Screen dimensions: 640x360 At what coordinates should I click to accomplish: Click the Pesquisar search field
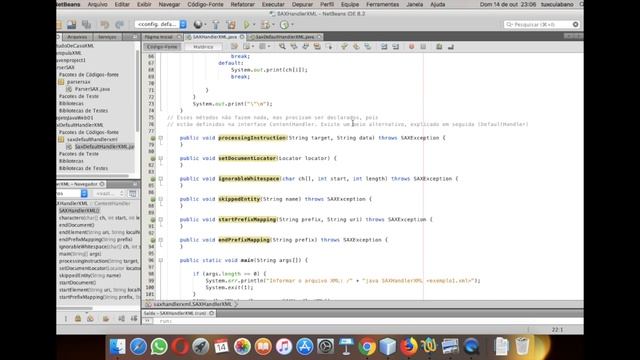click(x=542, y=24)
